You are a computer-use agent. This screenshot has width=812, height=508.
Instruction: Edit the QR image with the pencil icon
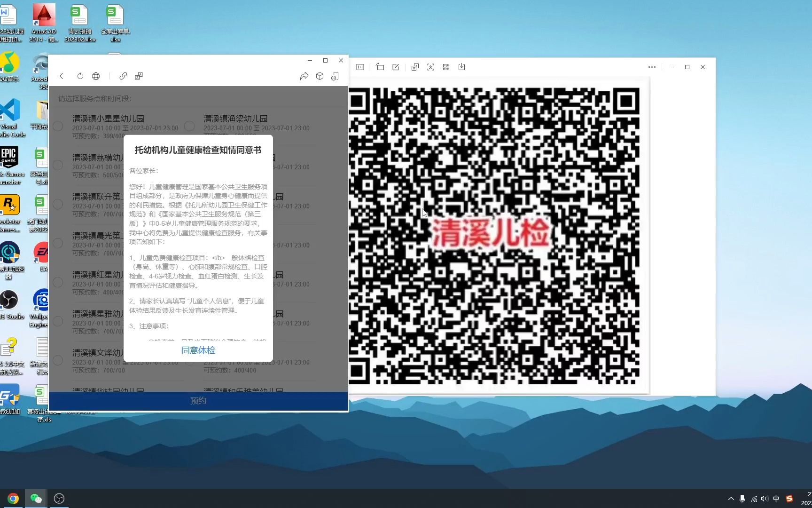[x=396, y=67]
